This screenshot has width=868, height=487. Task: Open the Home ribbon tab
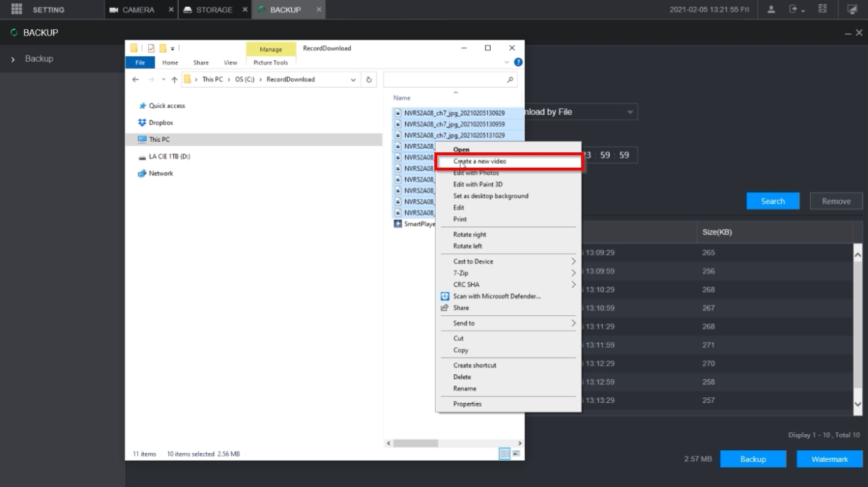[x=170, y=63]
